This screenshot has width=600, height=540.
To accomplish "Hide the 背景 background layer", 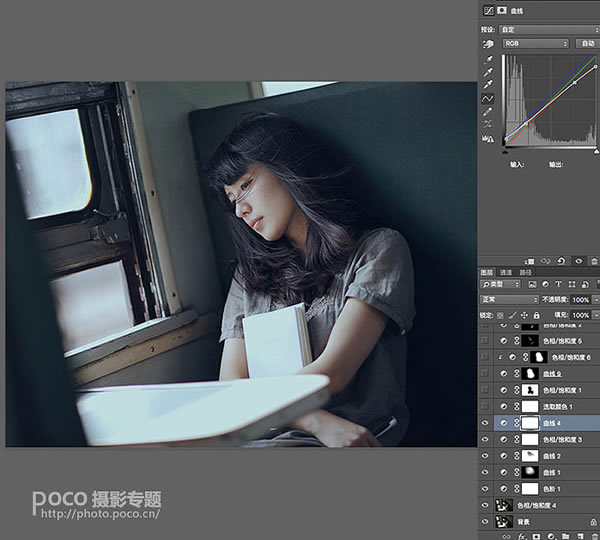I will [485, 521].
